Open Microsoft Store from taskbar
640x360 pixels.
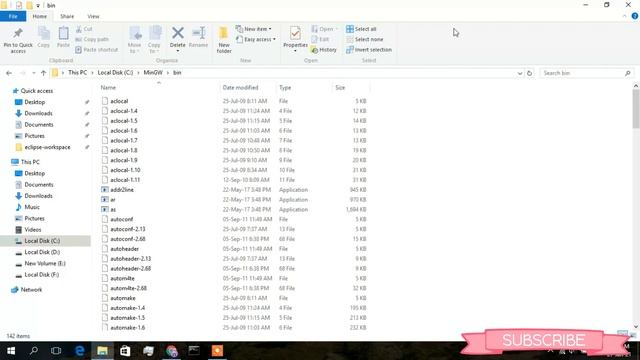125,351
